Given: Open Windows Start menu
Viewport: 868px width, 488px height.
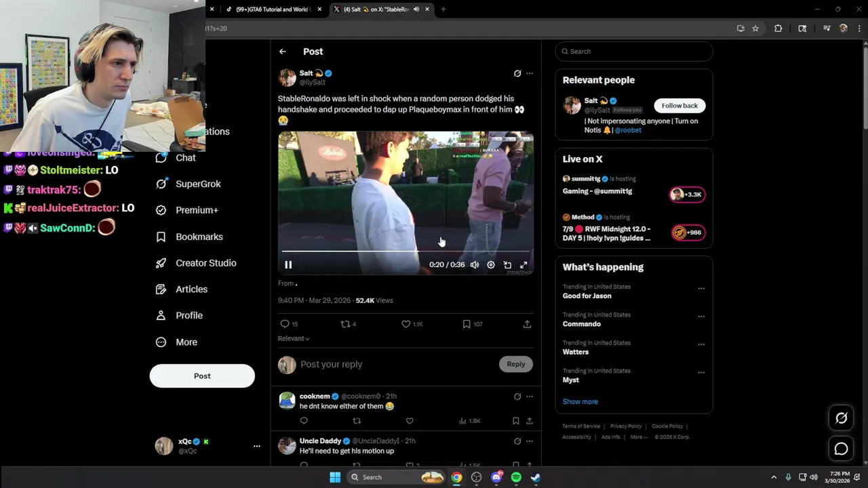Looking at the screenshot, I should click(x=335, y=477).
